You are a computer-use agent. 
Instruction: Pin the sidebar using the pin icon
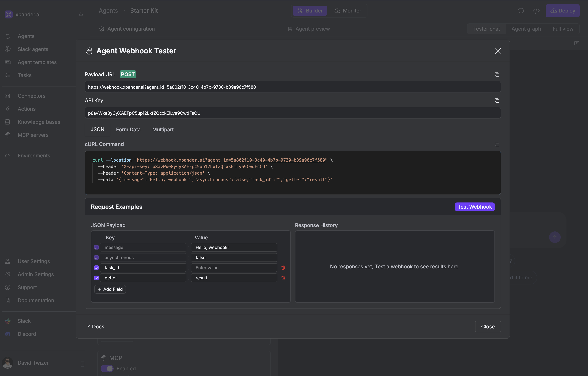point(81,15)
